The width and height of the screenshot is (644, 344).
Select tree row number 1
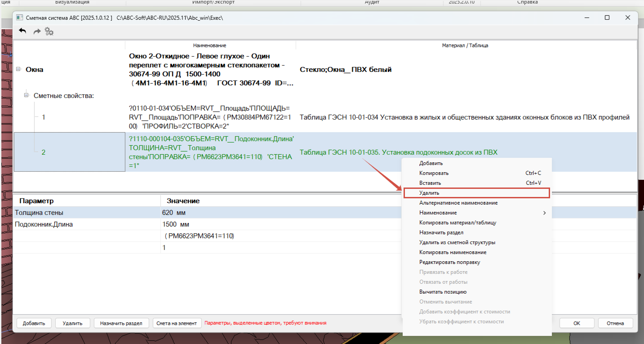44,117
